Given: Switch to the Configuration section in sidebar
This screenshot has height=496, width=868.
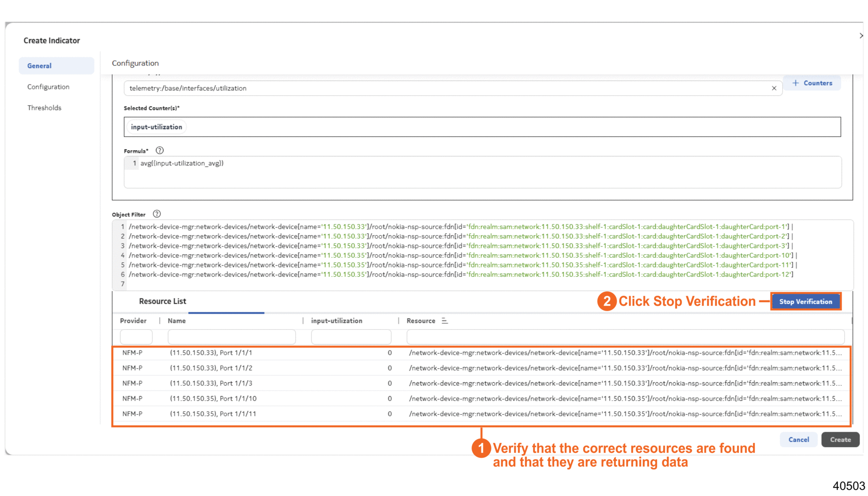Looking at the screenshot, I should 48,87.
